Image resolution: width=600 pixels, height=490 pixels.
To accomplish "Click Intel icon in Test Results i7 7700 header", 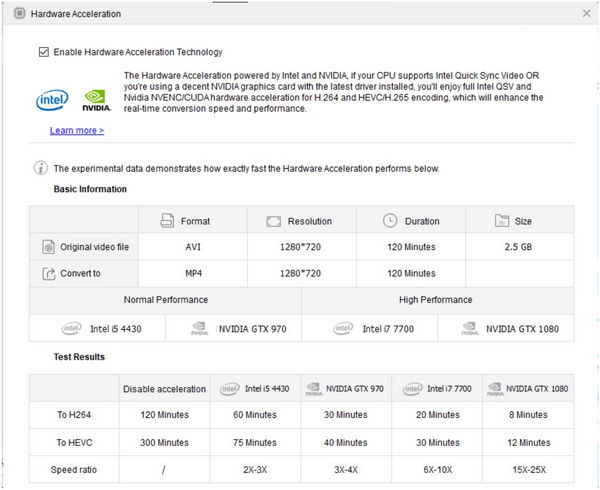I will (x=412, y=389).
